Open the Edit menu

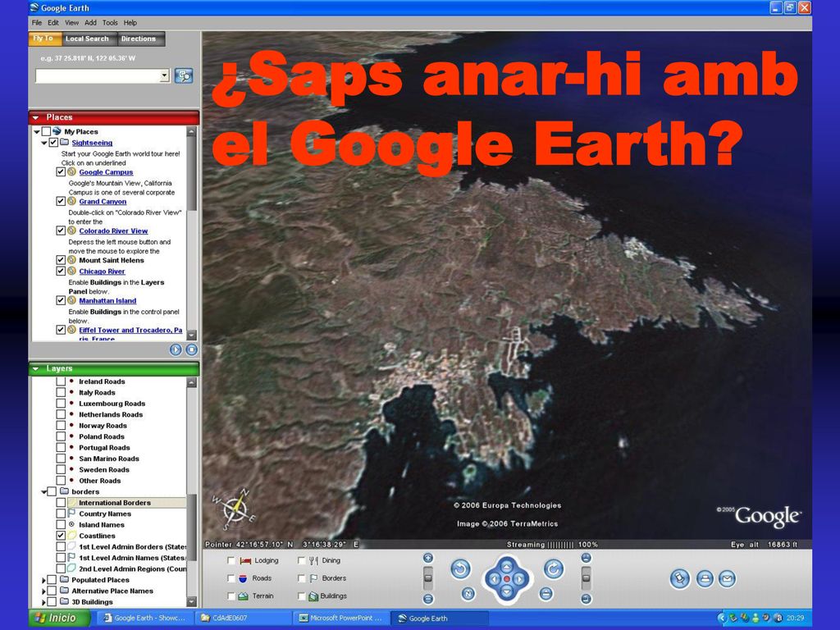pos(53,22)
